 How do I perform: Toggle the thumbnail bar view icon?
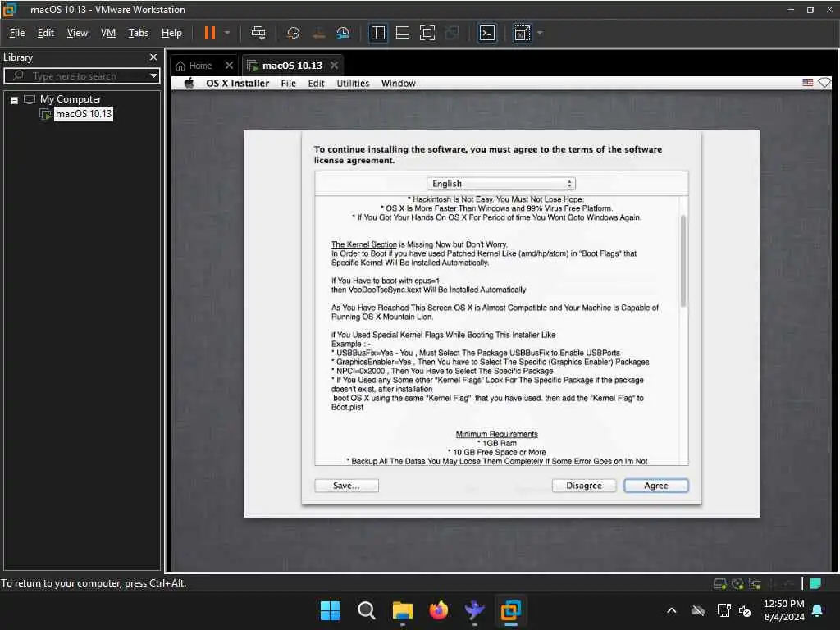point(402,33)
